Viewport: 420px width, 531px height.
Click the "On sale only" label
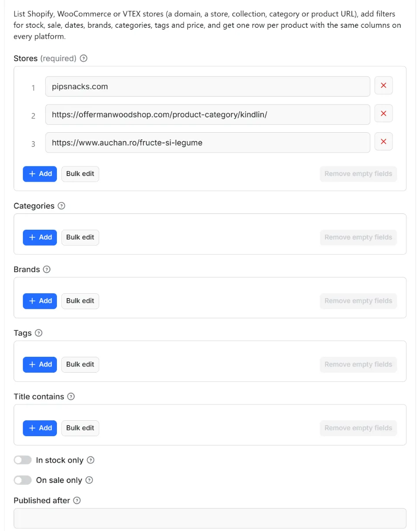[59, 480]
